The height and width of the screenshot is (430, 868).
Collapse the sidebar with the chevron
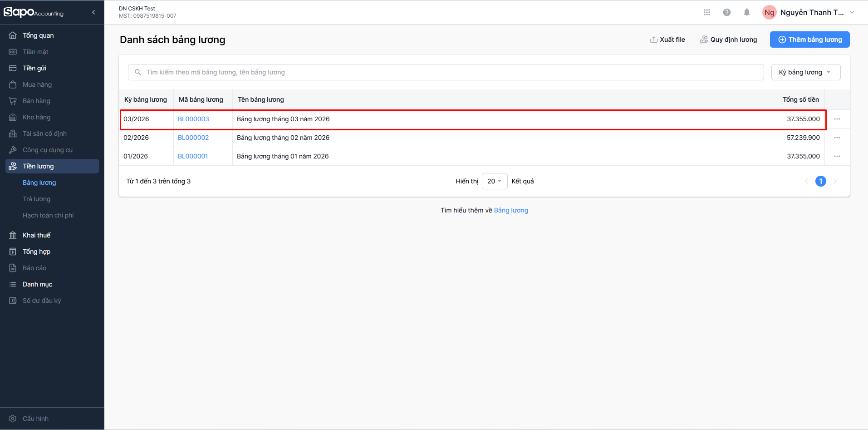point(93,12)
